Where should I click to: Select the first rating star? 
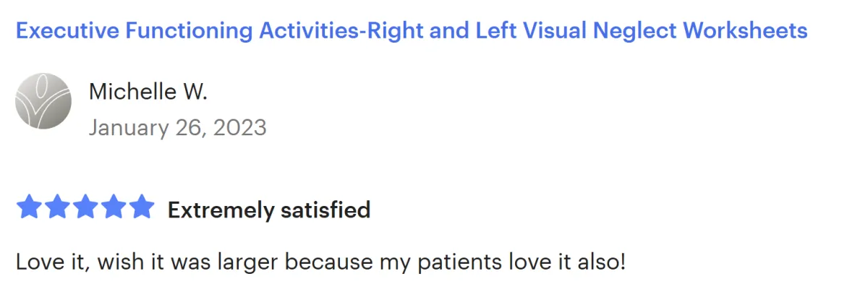pyautogui.click(x=30, y=207)
